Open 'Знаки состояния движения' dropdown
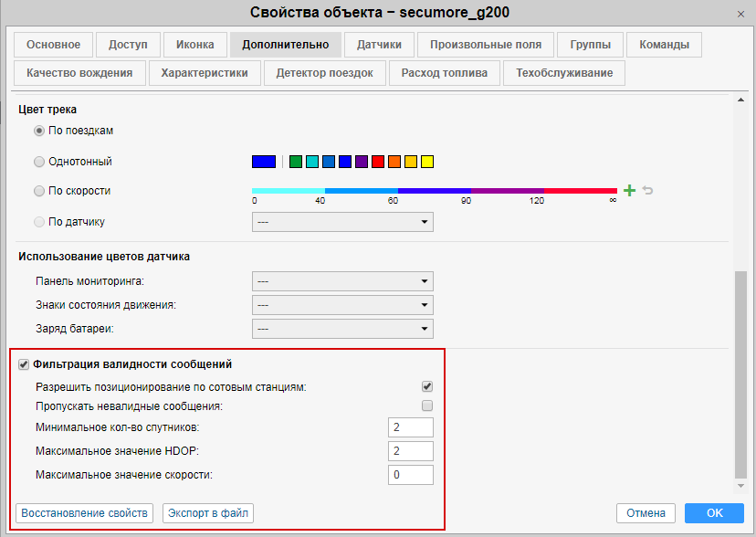The height and width of the screenshot is (537, 756). pyautogui.click(x=341, y=305)
